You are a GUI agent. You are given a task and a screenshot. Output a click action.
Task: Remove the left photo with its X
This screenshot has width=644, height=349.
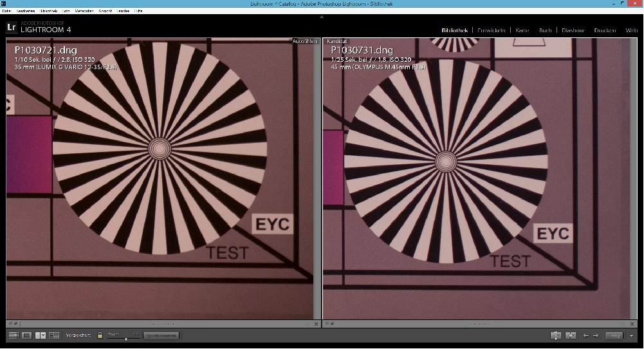point(317,324)
